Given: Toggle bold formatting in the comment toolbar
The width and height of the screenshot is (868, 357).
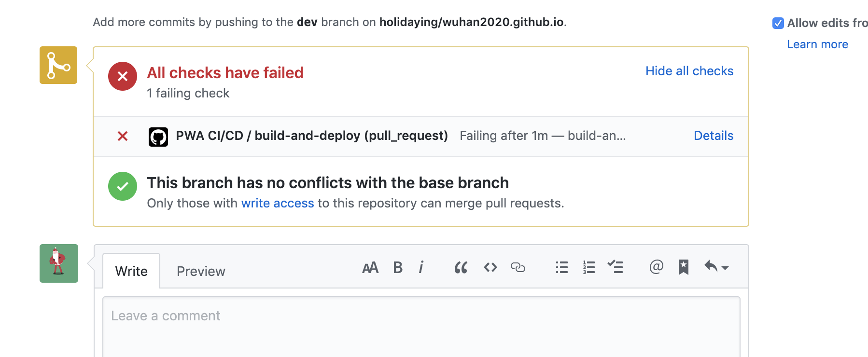Looking at the screenshot, I should 397,267.
